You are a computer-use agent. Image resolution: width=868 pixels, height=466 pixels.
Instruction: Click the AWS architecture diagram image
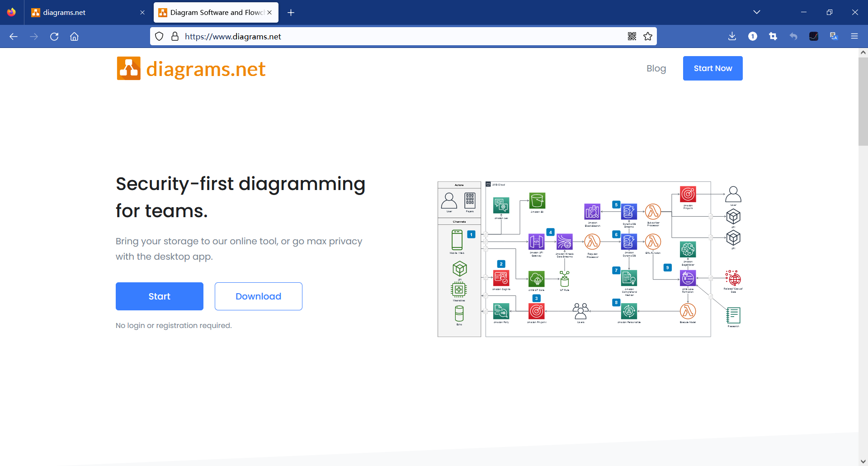coord(590,259)
